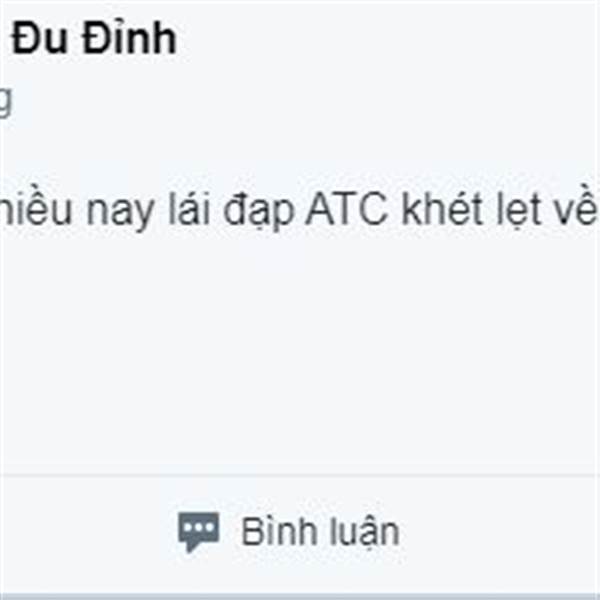Open comments via the Bình luận label
This screenshot has height=600, width=600.
click(x=320, y=532)
